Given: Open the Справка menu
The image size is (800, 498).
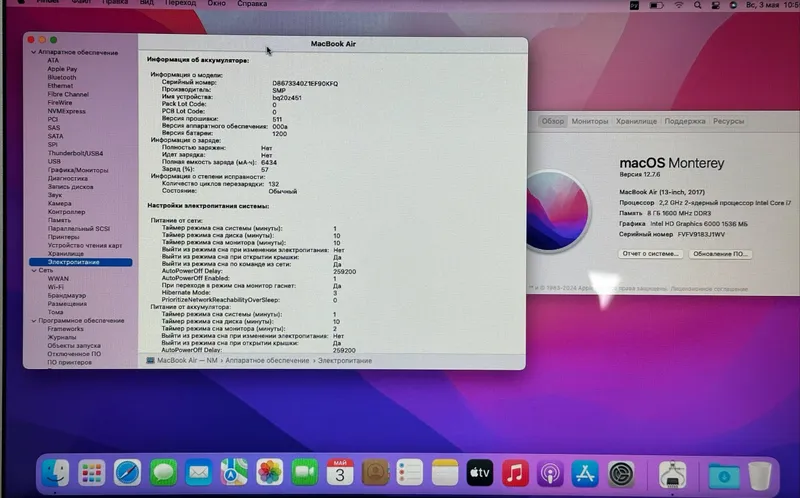Looking at the screenshot, I should coord(252,4).
